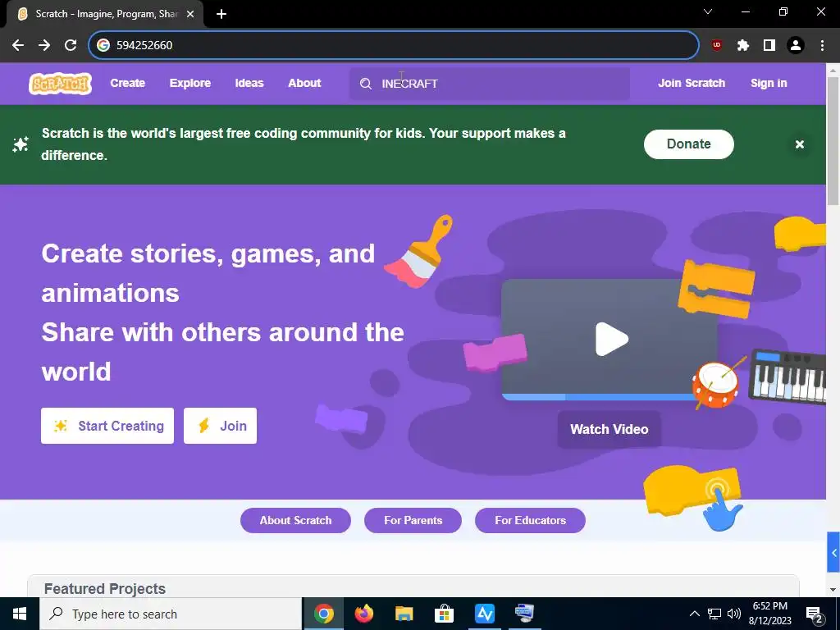Open Chrome from the taskbar
Viewport: 840px width, 630px height.
tap(323, 614)
